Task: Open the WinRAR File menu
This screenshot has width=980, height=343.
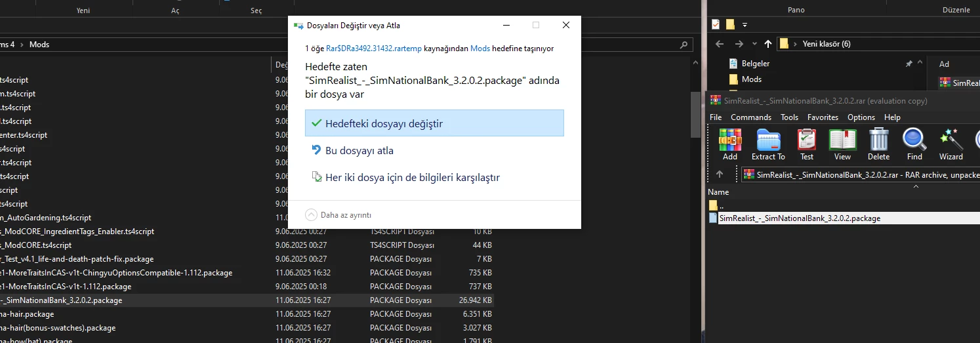Action: pyautogui.click(x=716, y=117)
